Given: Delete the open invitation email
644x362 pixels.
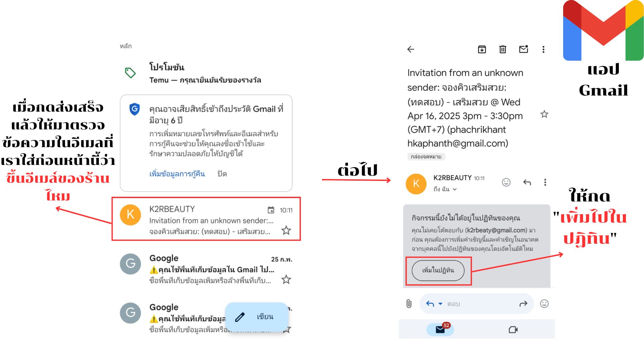Looking at the screenshot, I should [x=502, y=50].
